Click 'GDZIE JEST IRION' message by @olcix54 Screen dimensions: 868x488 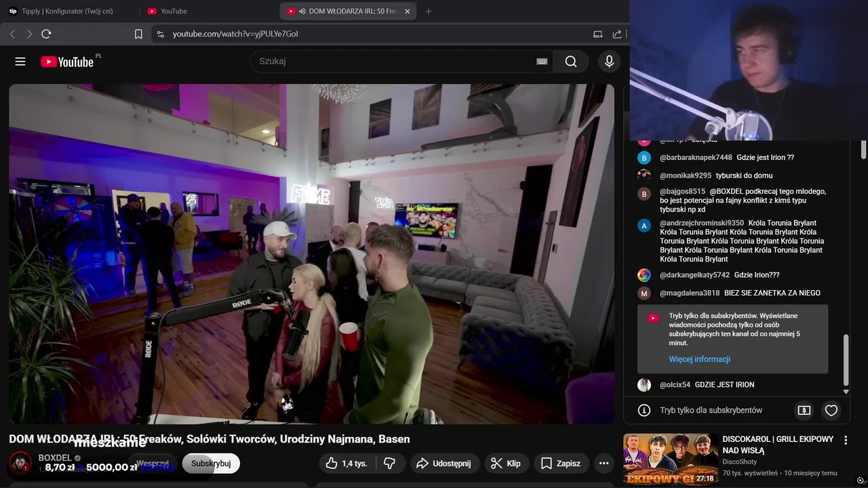pos(724,385)
